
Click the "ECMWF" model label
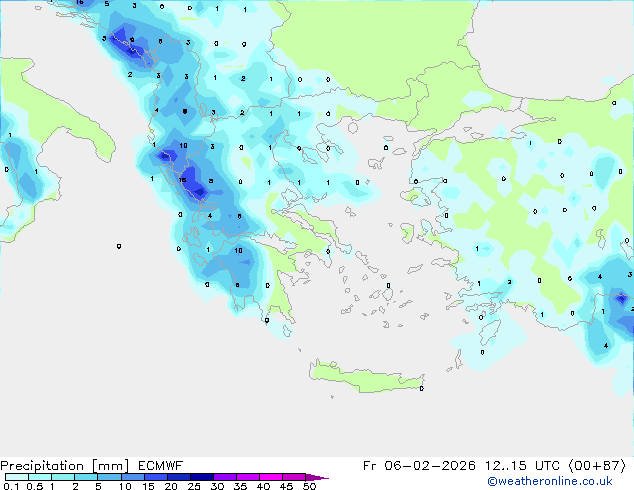point(161,466)
